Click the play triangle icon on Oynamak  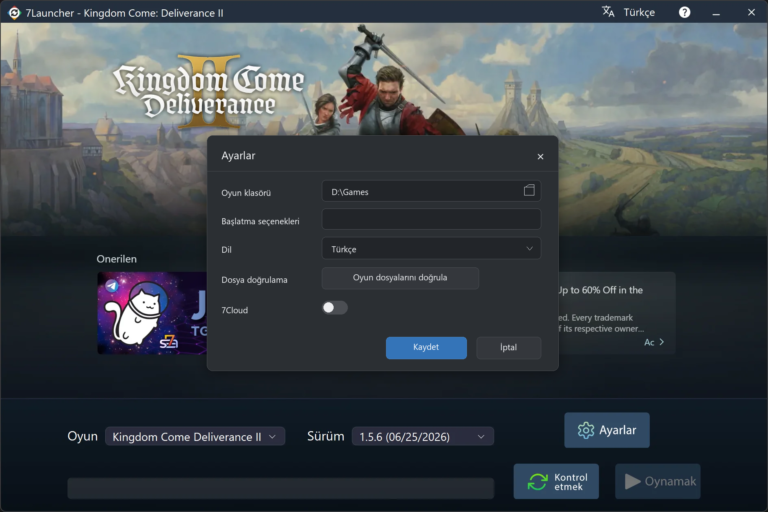(632, 482)
